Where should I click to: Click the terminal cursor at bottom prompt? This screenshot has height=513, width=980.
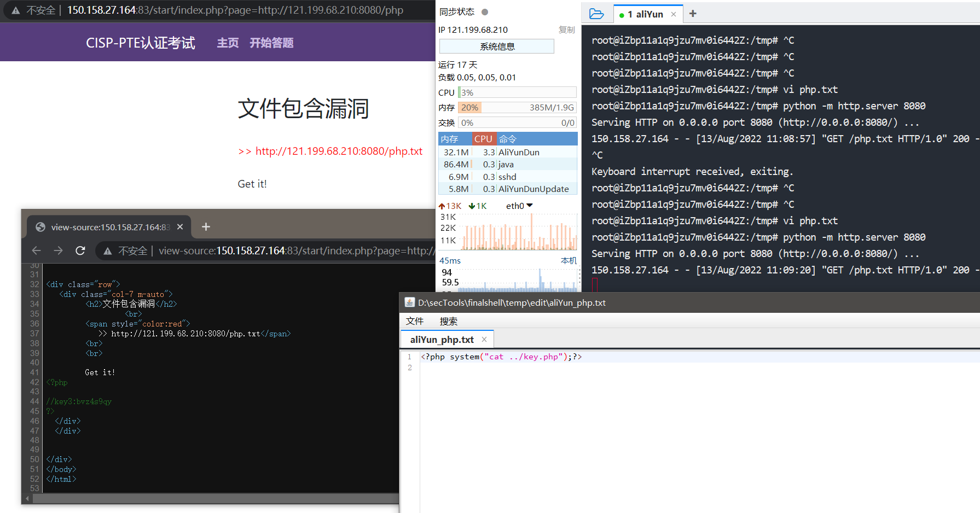pos(594,285)
